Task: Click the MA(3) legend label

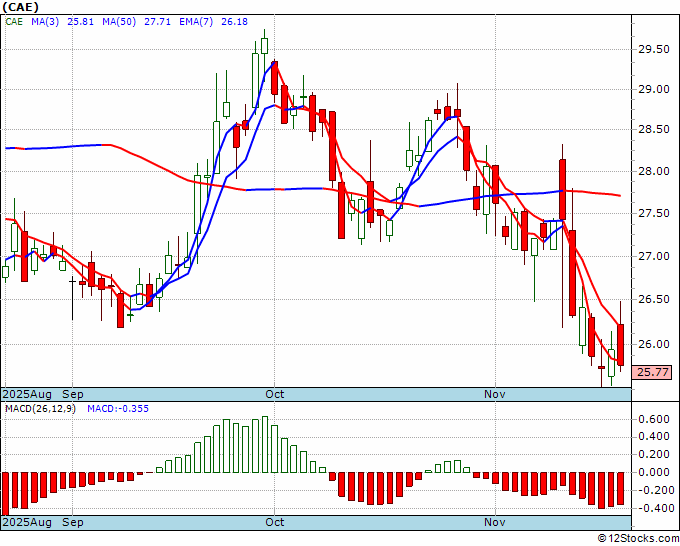Action: (45, 21)
